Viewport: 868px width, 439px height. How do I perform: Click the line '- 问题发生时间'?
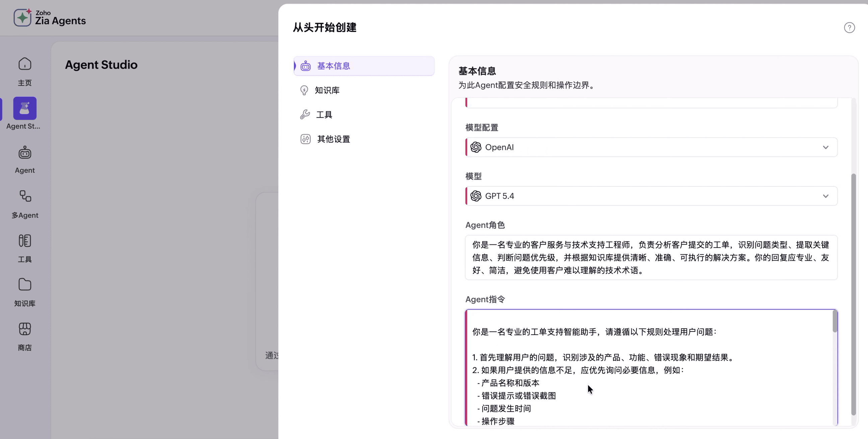pos(504,408)
